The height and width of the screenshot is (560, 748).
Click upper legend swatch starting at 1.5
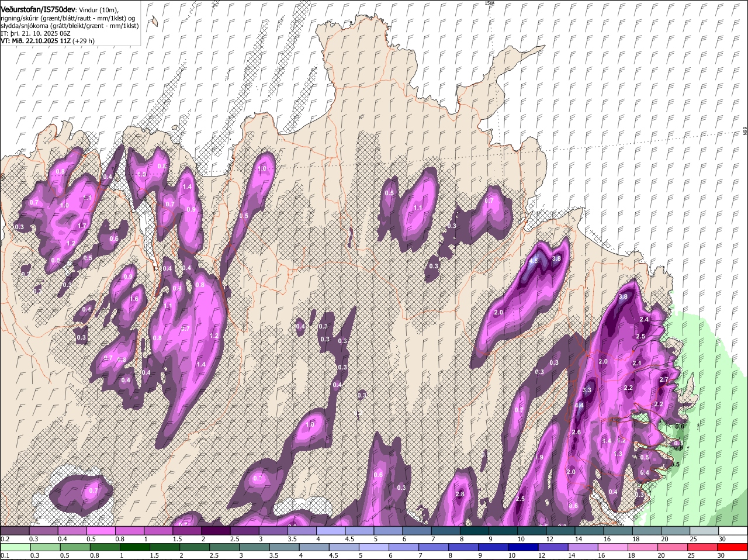click(186, 530)
